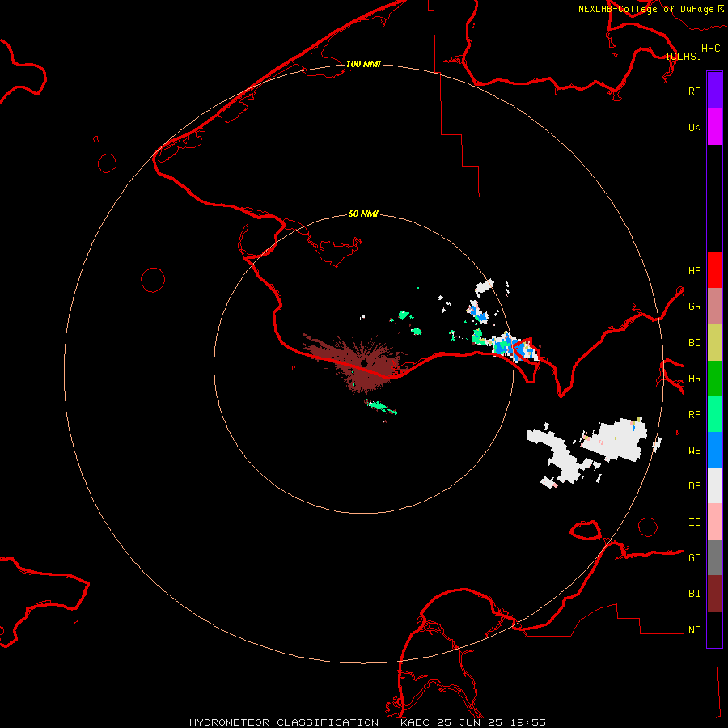Viewport: 728px width, 728px height.
Task: Select the gray GC legend swatch
Action: pos(714,557)
